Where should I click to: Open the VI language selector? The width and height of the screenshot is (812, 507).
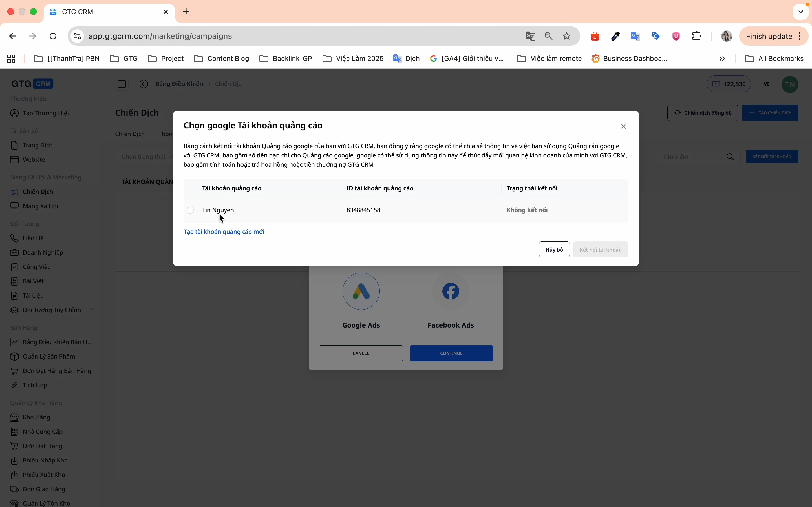(766, 84)
